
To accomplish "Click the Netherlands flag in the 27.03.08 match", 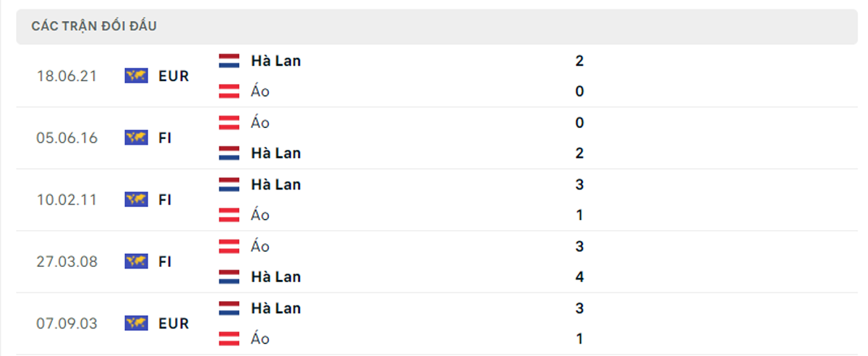I will [x=229, y=276].
